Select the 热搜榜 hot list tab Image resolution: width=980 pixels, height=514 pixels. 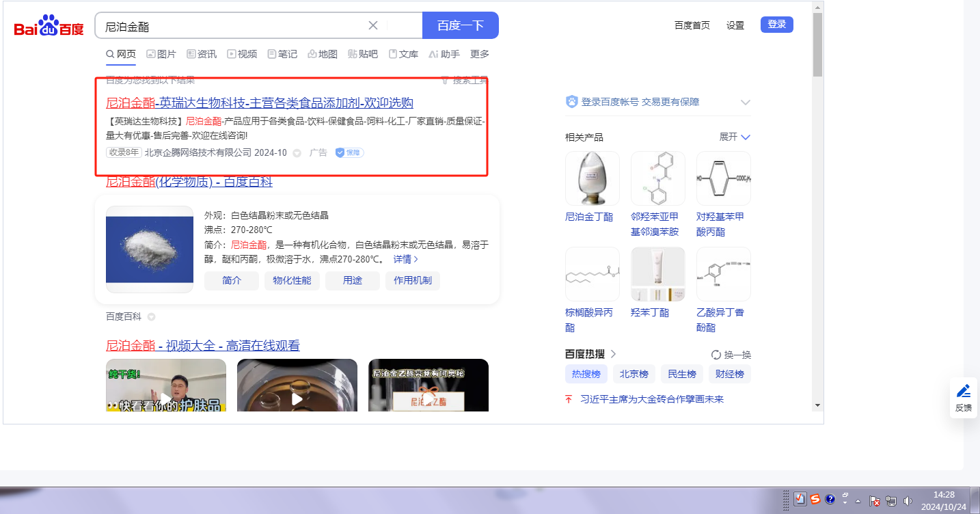coord(586,374)
